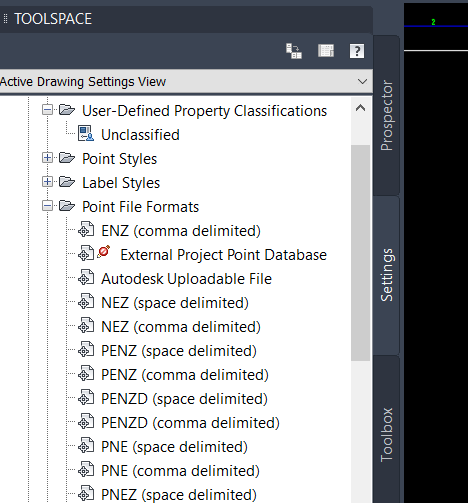Select PENZD (comma delimited) format
This screenshot has height=503, width=468.
190,423
